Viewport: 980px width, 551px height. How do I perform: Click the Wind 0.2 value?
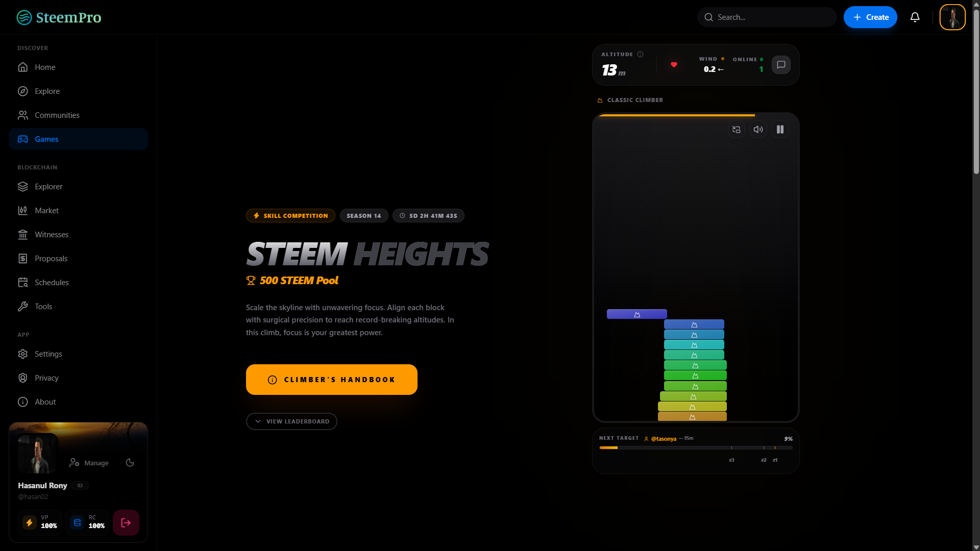coord(714,69)
